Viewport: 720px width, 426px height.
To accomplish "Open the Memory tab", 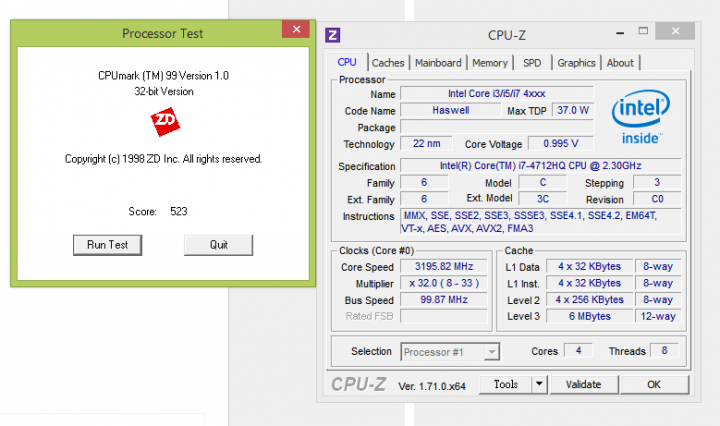I will [489, 63].
